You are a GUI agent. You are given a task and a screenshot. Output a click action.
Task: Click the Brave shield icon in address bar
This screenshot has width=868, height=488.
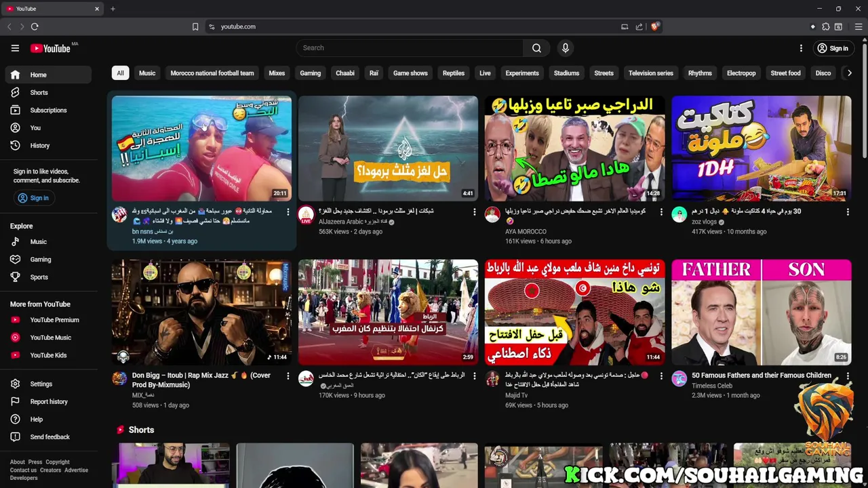coord(654,26)
